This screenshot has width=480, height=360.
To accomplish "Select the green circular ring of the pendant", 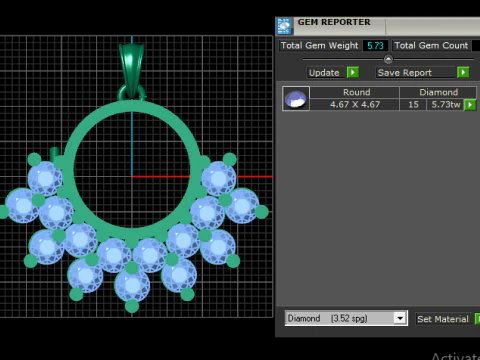I will (131, 107).
